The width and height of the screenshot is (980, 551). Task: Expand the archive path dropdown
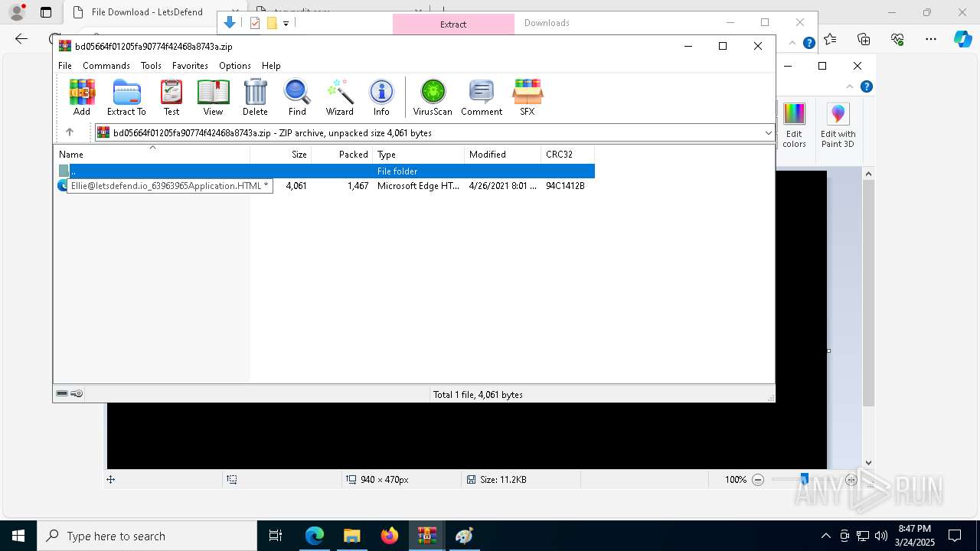[x=768, y=132]
